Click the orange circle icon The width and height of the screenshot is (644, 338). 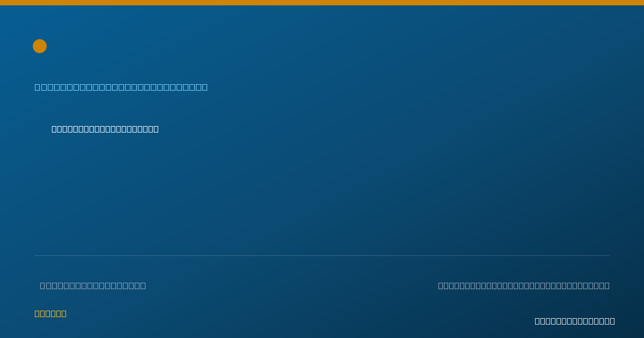tap(40, 46)
